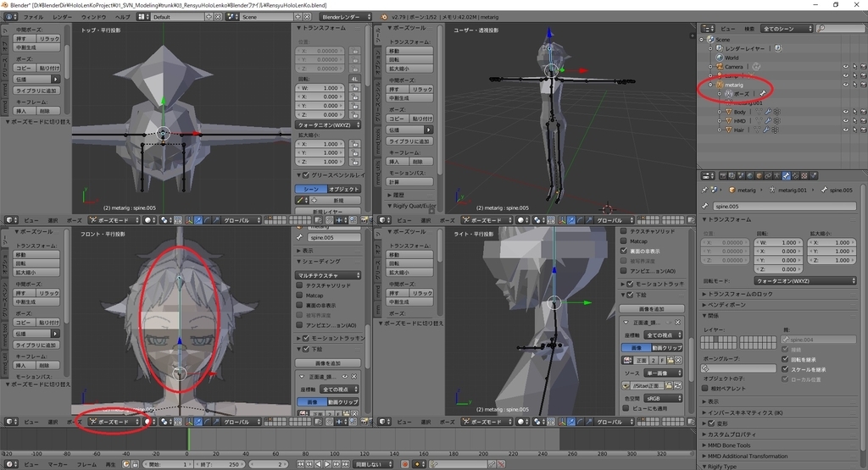Open the Render properties tab

(723, 176)
